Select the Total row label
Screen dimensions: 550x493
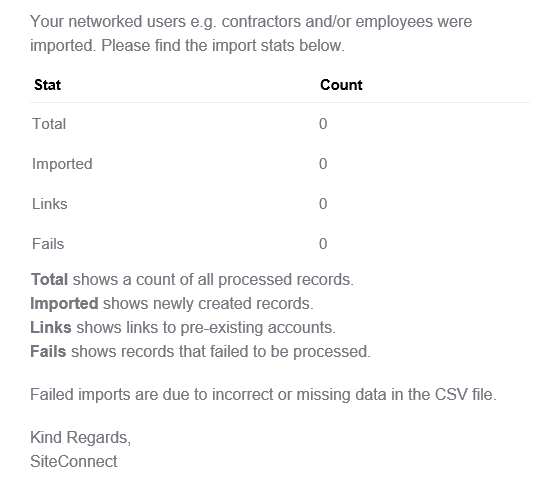coord(49,124)
